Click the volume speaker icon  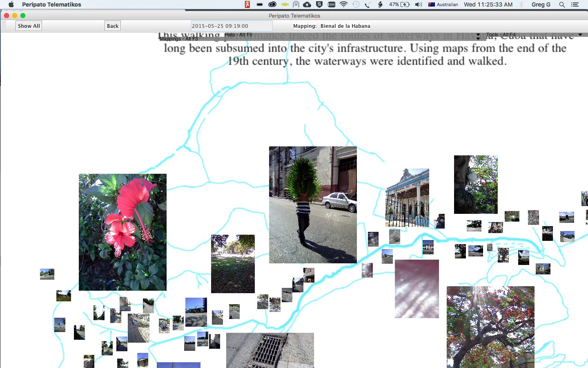[419, 4]
